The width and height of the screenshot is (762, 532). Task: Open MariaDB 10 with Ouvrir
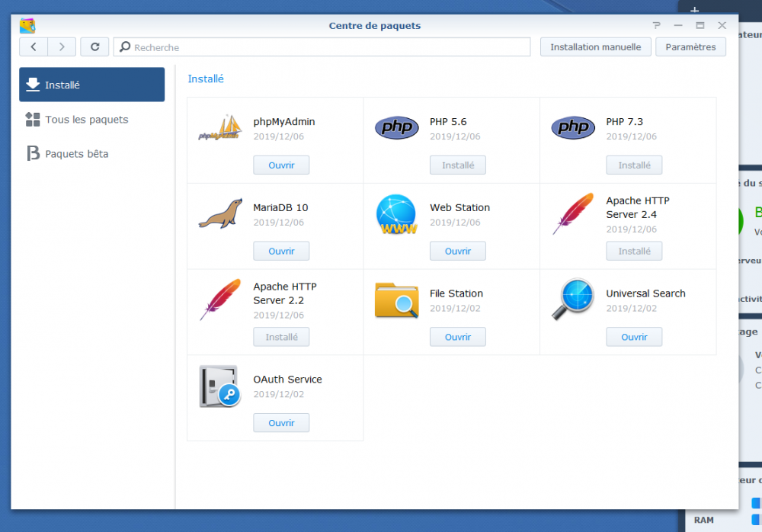281,251
